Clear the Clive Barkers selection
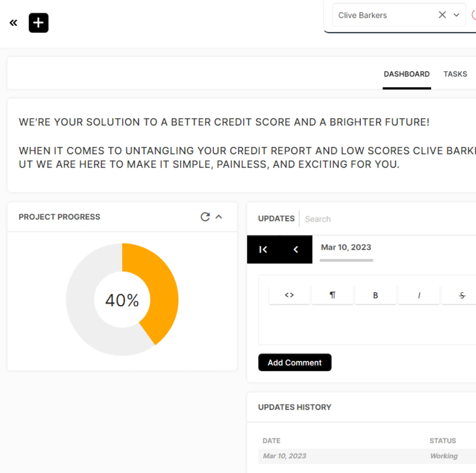Image resolution: width=476 pixels, height=473 pixels. pyautogui.click(x=442, y=15)
